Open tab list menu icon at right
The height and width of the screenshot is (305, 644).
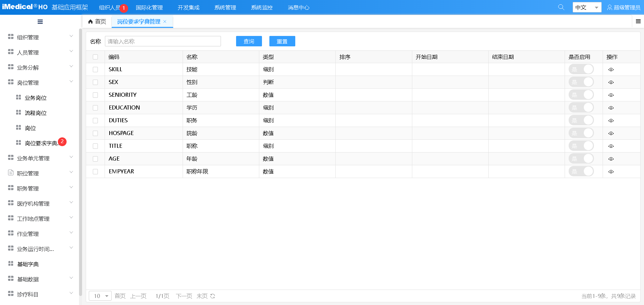pyautogui.click(x=638, y=21)
